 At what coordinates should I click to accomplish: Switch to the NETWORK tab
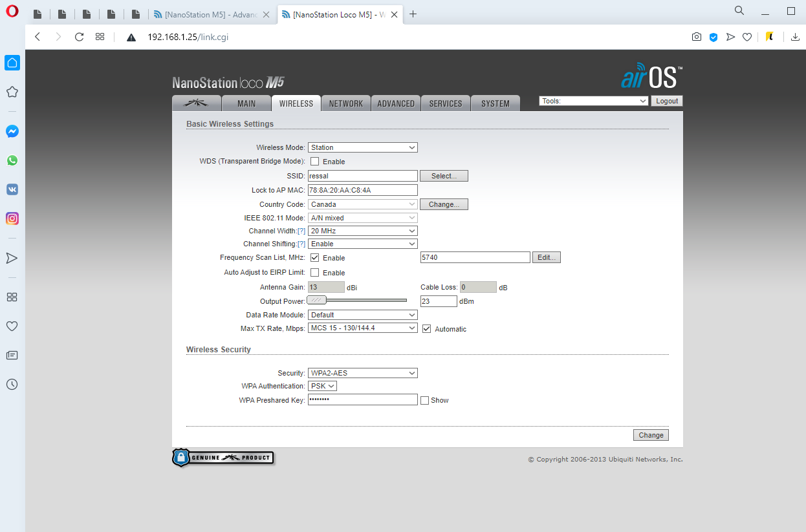pos(346,103)
